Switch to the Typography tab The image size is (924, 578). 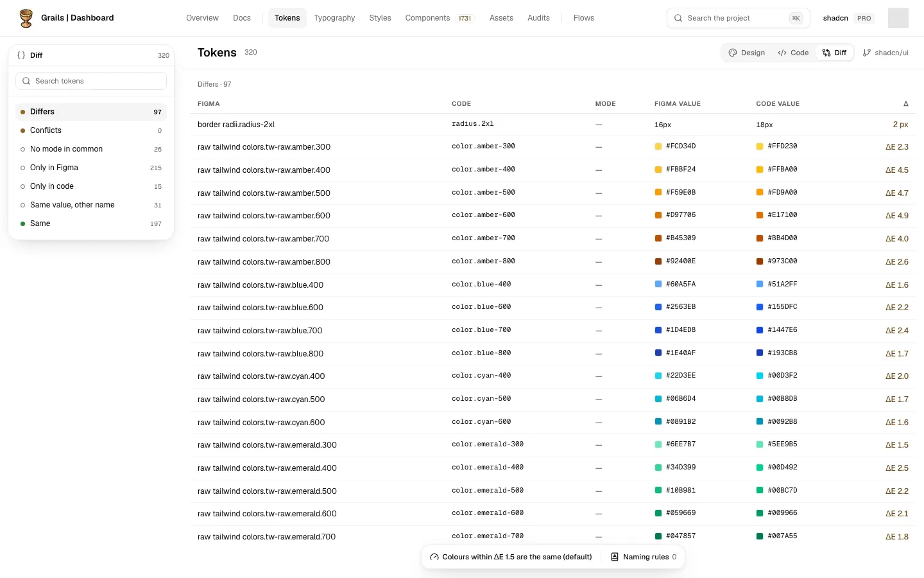pos(334,18)
